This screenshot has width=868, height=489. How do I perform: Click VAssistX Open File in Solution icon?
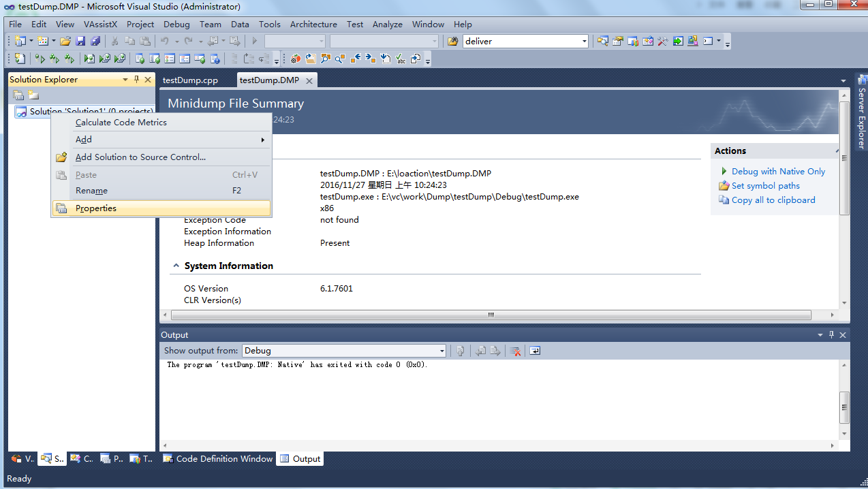pyautogui.click(x=311, y=59)
